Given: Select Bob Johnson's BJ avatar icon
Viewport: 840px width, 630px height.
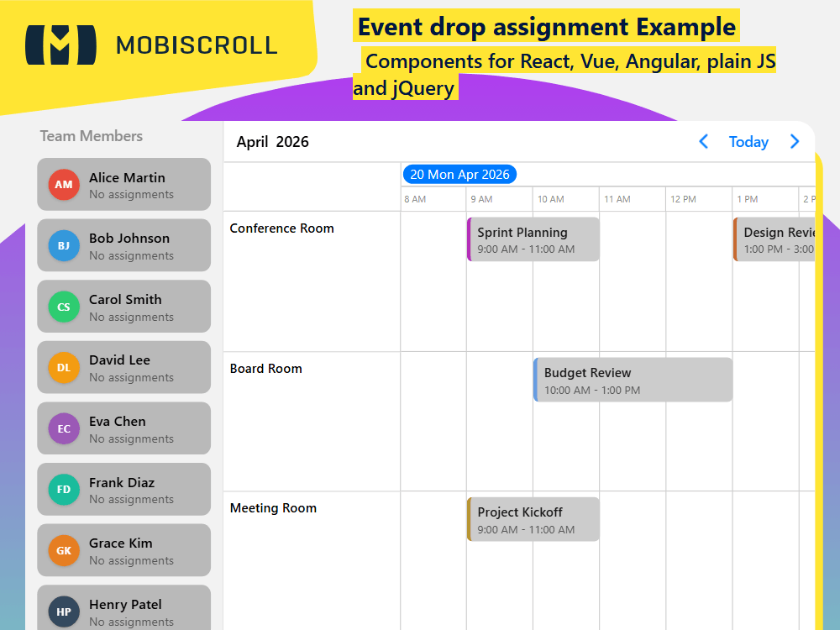Looking at the screenshot, I should (63, 245).
